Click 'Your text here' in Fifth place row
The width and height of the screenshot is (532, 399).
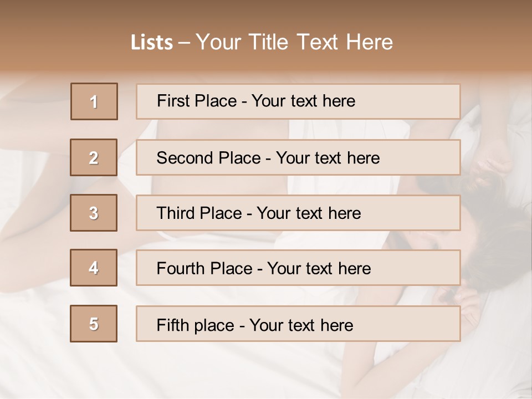(x=301, y=325)
